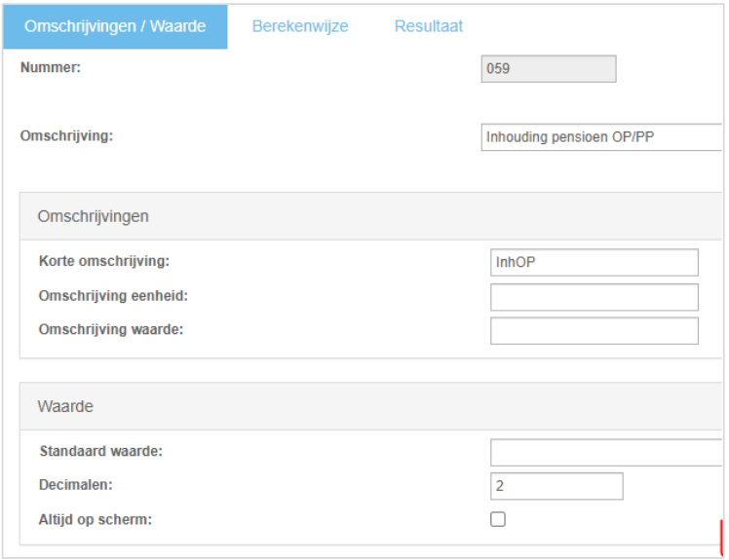Focus the Omschrijving waarde input field
729x560 pixels.
tap(595, 331)
